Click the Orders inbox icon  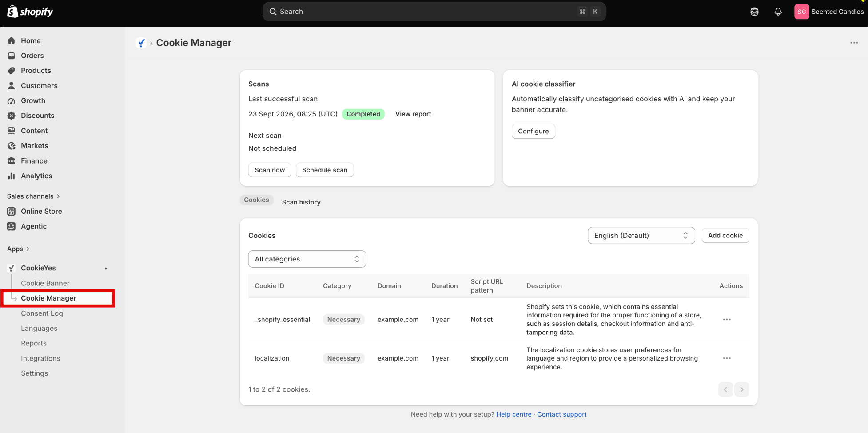[12, 56]
